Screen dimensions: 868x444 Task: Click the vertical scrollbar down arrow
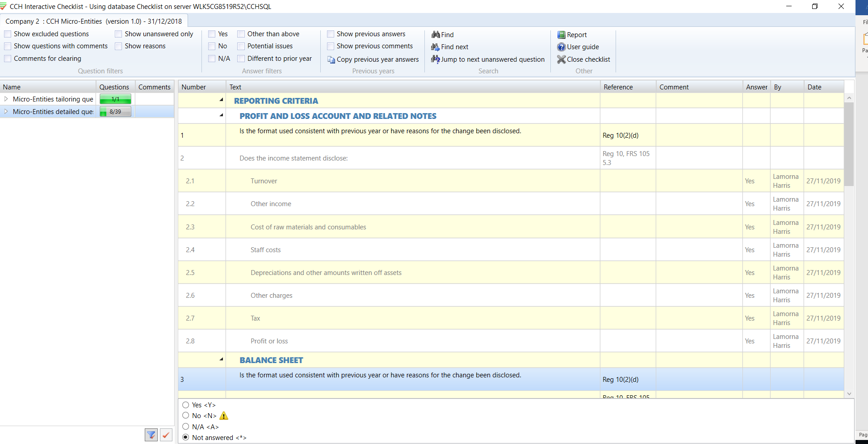tap(849, 394)
